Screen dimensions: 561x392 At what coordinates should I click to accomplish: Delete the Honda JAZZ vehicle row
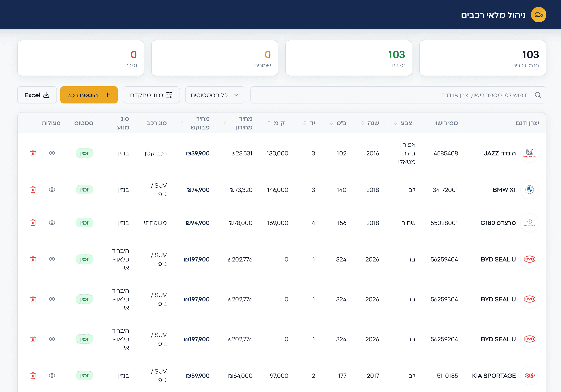point(33,153)
